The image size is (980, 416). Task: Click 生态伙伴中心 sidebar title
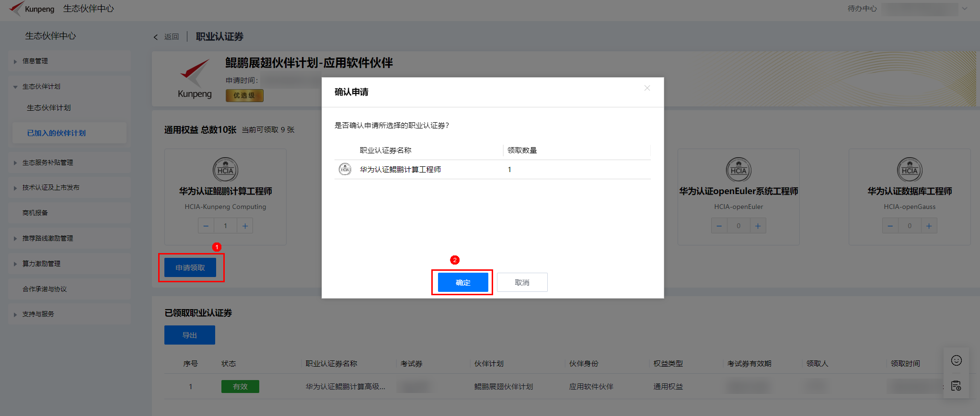point(50,36)
